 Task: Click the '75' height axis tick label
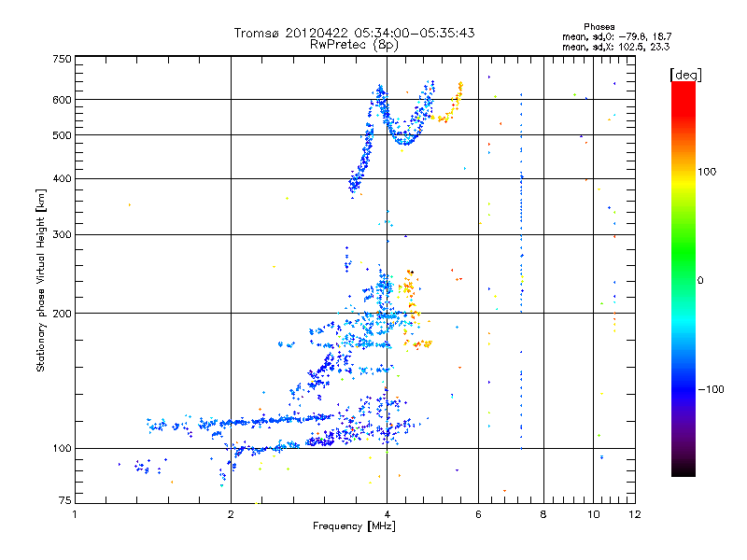[65, 500]
